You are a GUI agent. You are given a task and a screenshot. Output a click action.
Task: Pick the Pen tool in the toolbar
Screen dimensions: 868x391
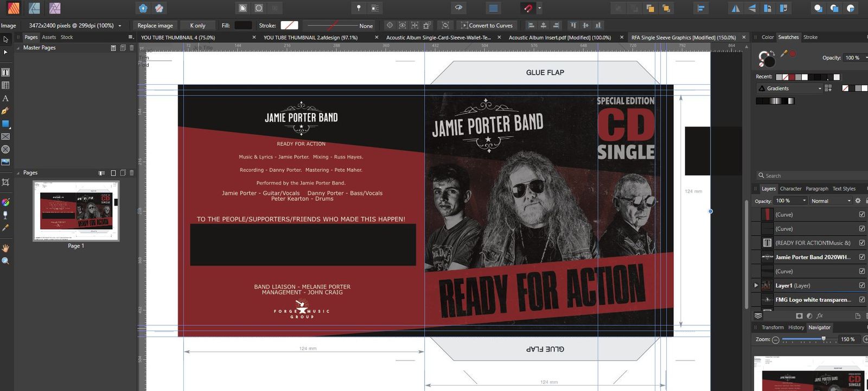5,111
